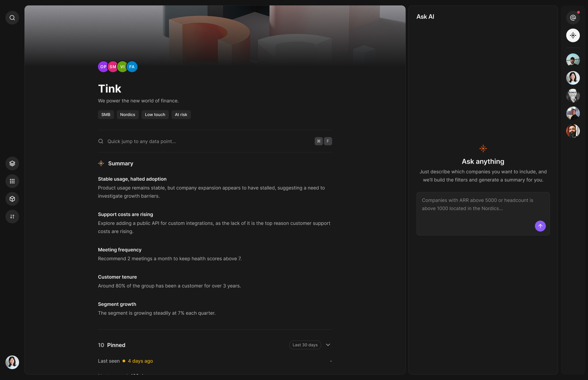Screen dimensions: 588x380
Task: Open your profile avatar at bottom left
Action: pyautogui.click(x=12, y=362)
